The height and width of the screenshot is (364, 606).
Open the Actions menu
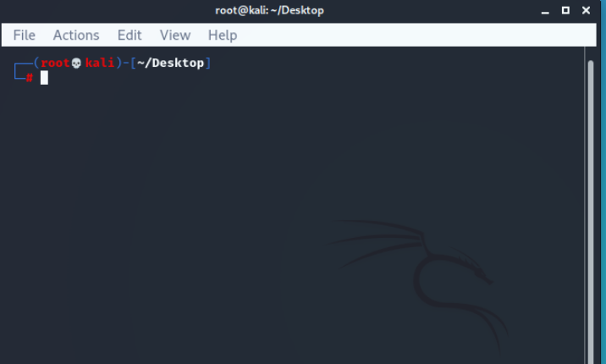tap(76, 36)
